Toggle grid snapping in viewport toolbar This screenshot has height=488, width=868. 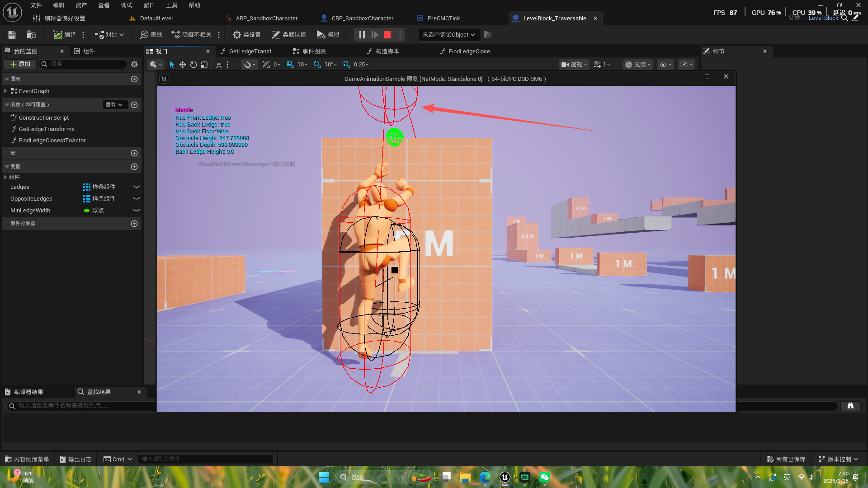(290, 65)
